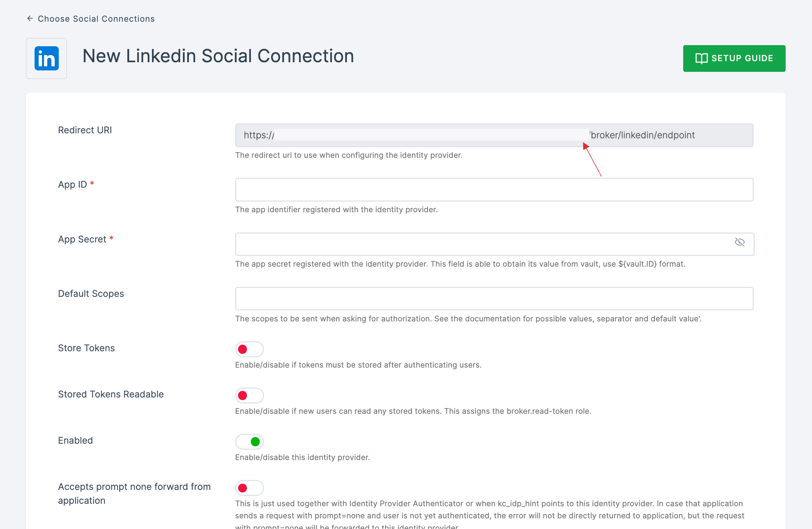Click the Enabled toggle to disable it
This screenshot has width=812, height=529.
pyautogui.click(x=249, y=441)
